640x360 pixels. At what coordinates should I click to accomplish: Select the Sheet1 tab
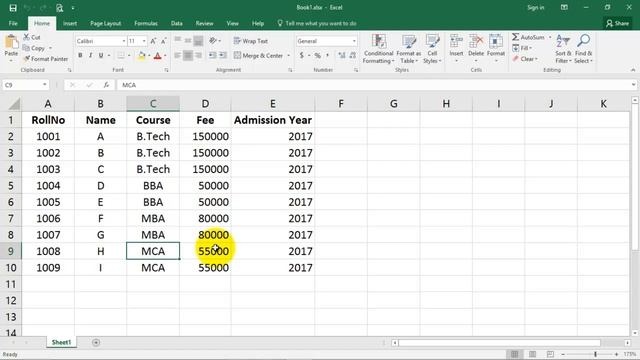(x=61, y=342)
